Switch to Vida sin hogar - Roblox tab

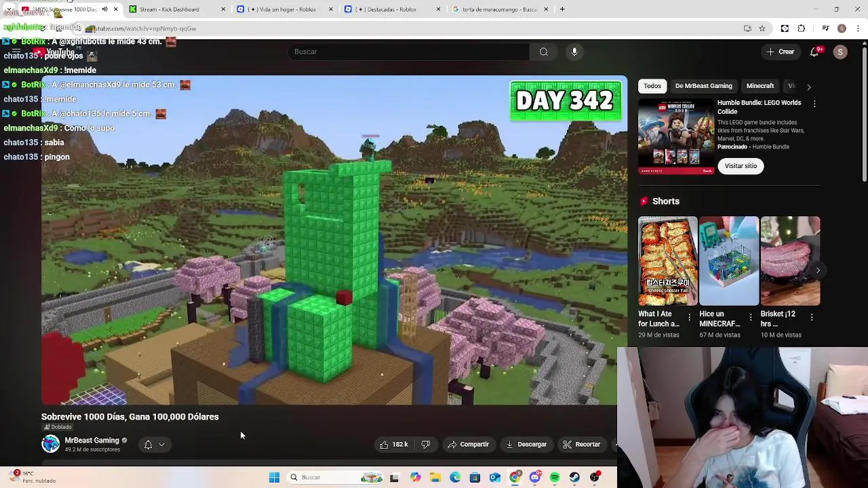click(285, 9)
